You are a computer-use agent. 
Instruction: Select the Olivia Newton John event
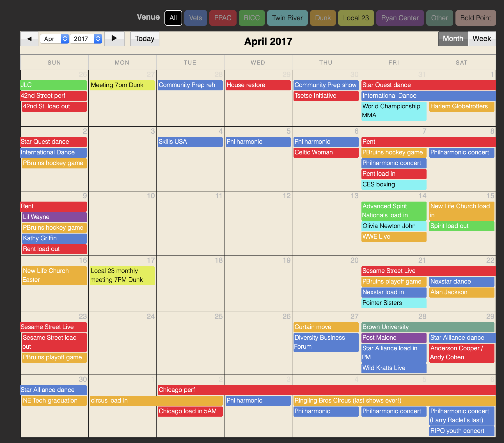click(394, 226)
